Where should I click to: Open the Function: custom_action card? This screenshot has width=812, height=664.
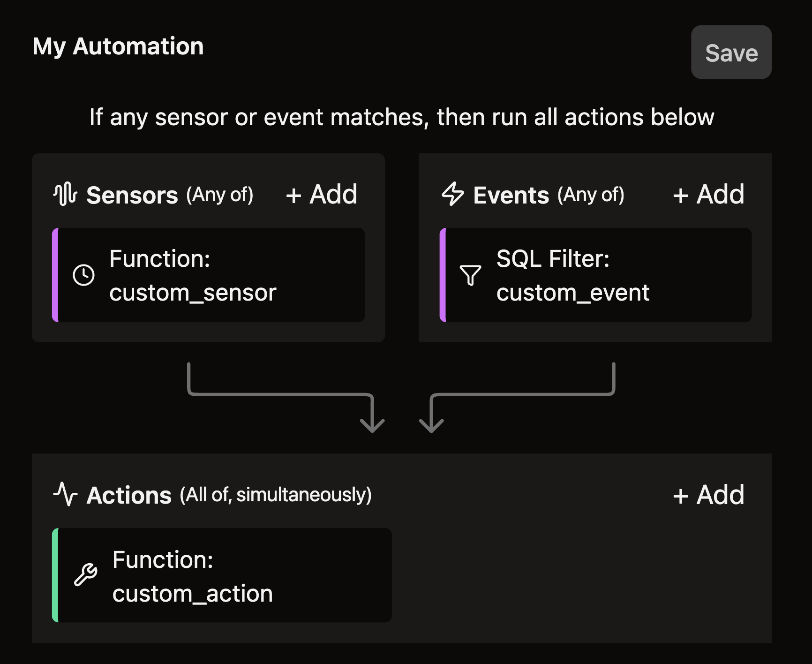(x=222, y=575)
